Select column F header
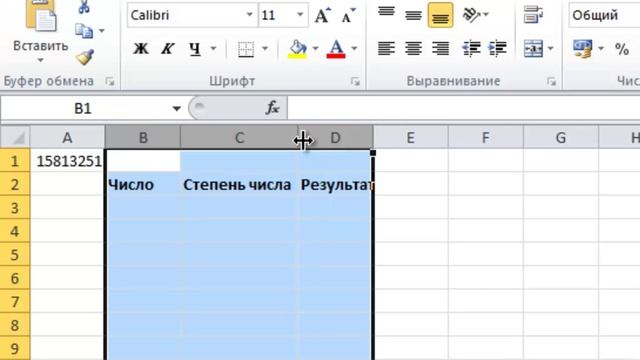The width and height of the screenshot is (640, 360). tap(486, 138)
